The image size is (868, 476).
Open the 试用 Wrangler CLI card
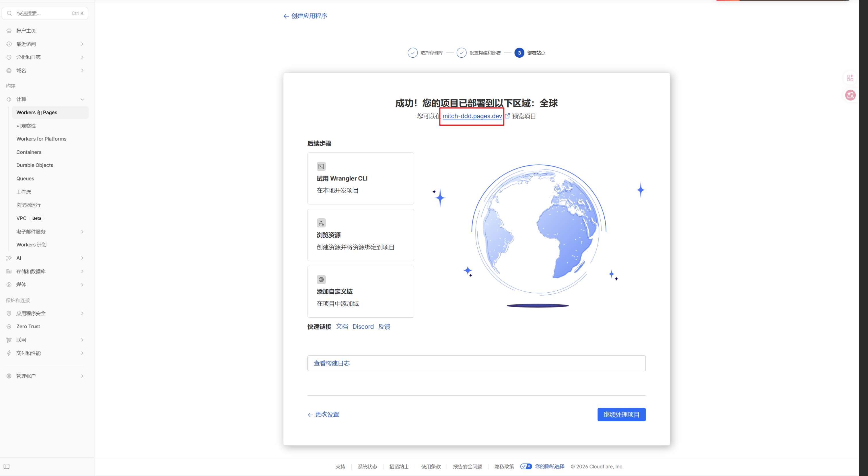pos(361,178)
